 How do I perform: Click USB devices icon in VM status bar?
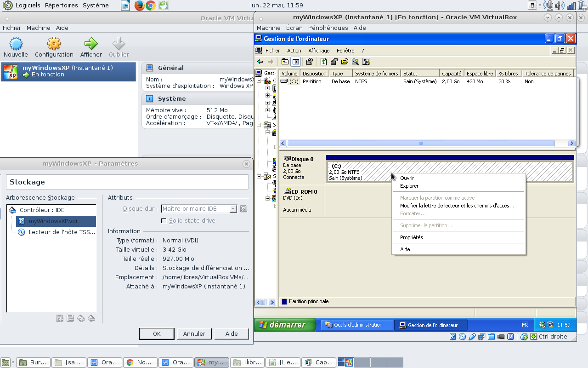[x=472, y=337]
